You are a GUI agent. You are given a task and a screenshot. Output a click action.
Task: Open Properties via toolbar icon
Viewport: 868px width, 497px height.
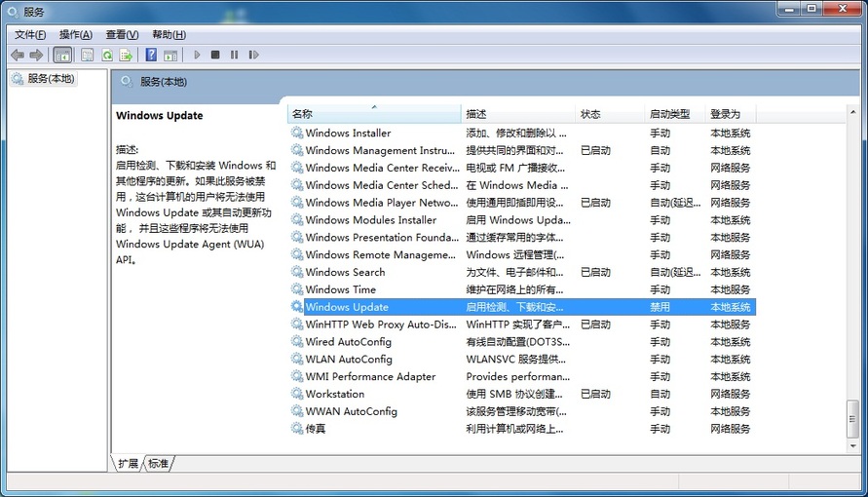(x=87, y=55)
